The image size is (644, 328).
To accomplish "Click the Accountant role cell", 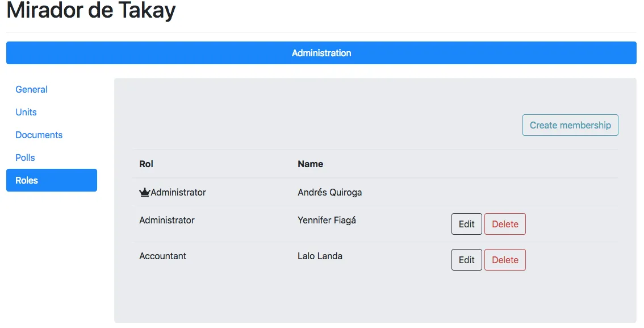I will pyautogui.click(x=162, y=256).
